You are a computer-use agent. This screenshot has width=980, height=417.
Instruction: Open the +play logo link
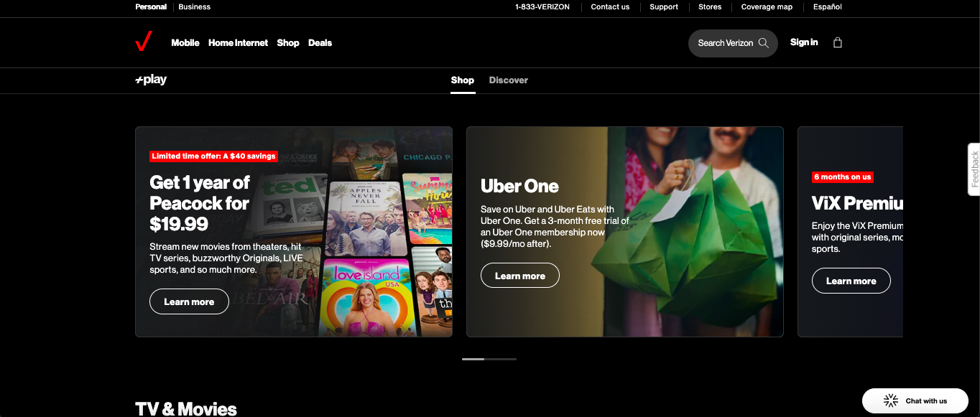151,80
